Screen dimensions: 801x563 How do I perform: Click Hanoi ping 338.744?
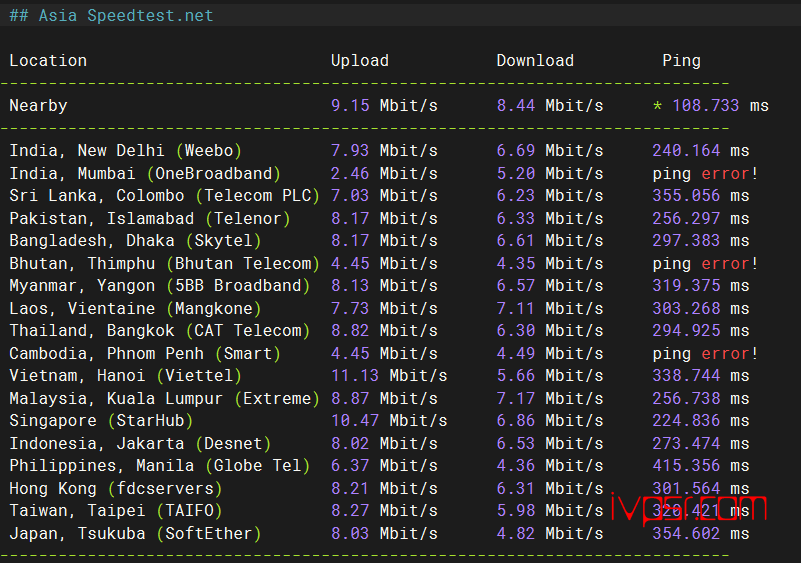(686, 376)
